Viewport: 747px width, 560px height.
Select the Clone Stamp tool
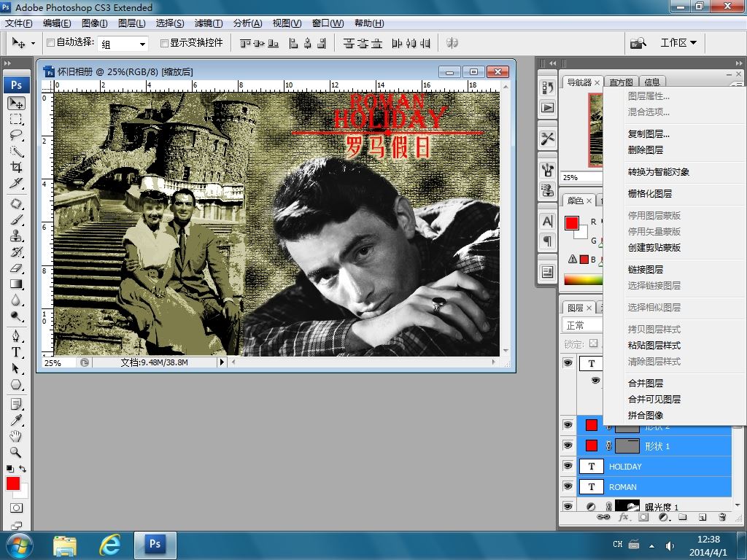pyautogui.click(x=16, y=236)
